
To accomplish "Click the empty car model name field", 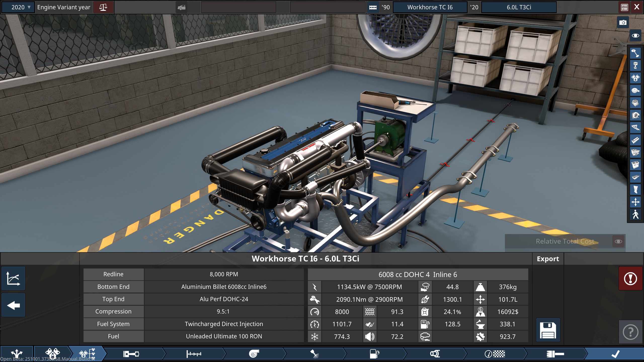I will pos(238,7).
